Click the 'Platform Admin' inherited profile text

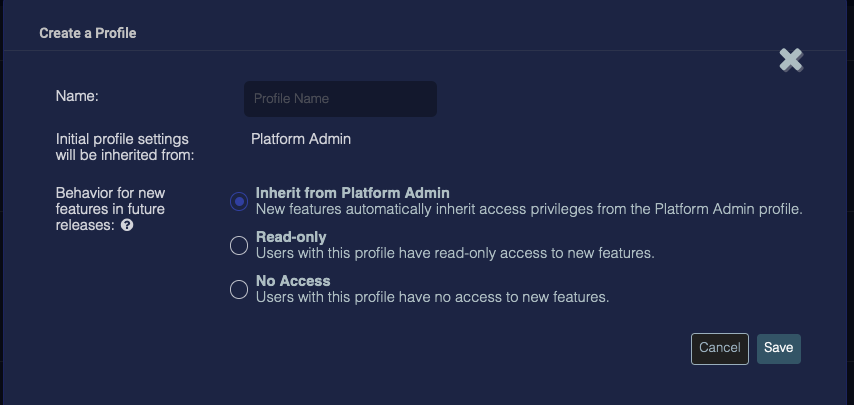pyautogui.click(x=301, y=139)
